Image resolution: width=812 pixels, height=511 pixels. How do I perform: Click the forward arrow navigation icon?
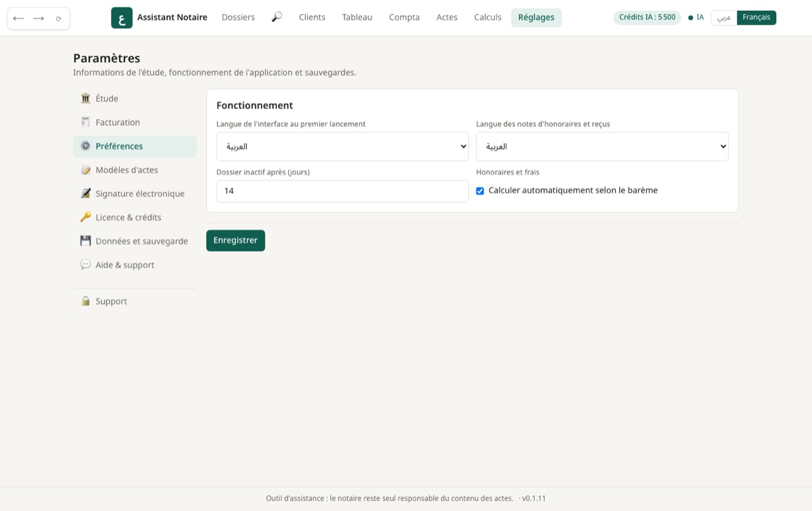(x=39, y=18)
